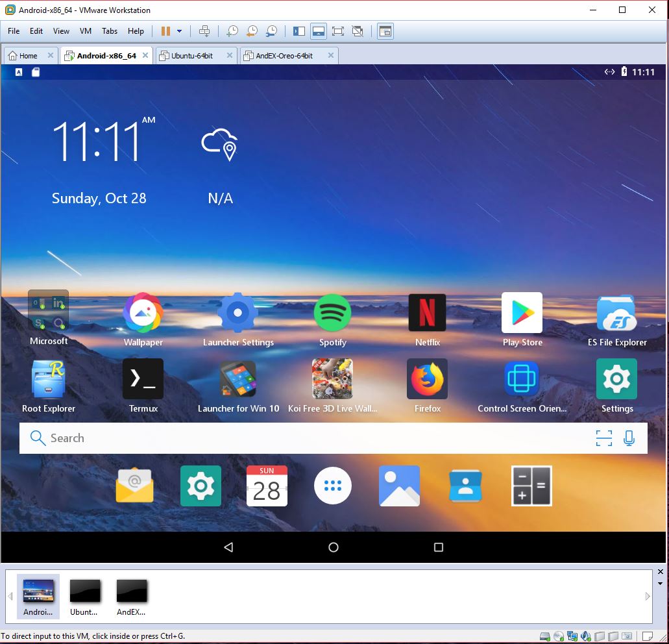Tap the Android Recents navigation button
Screen dimensions: 669x644
coord(438,547)
